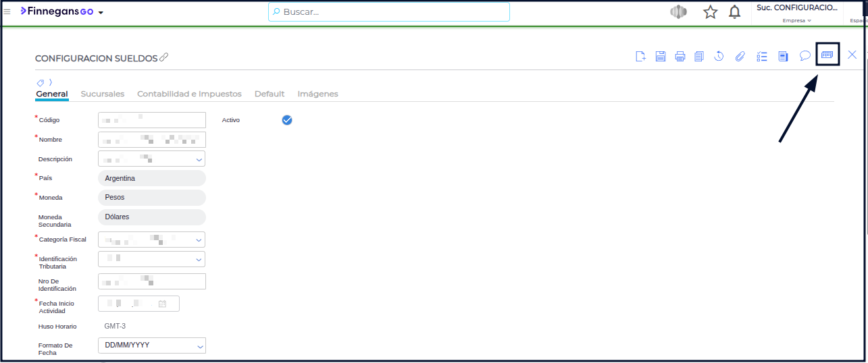Open the history clock icon
This screenshot has width=868, height=363.
(x=719, y=56)
